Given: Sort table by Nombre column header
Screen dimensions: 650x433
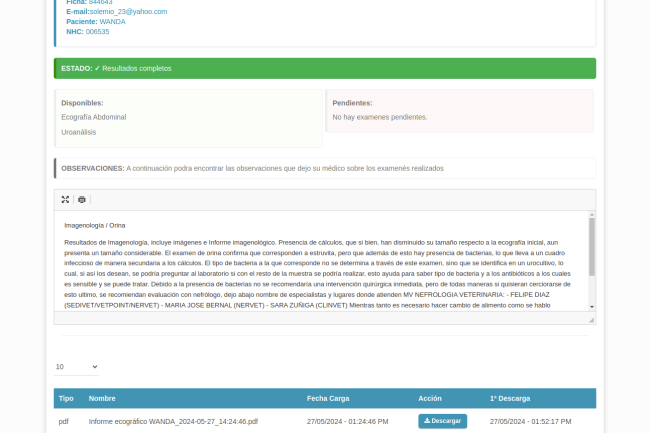Looking at the screenshot, I should 102,398.
